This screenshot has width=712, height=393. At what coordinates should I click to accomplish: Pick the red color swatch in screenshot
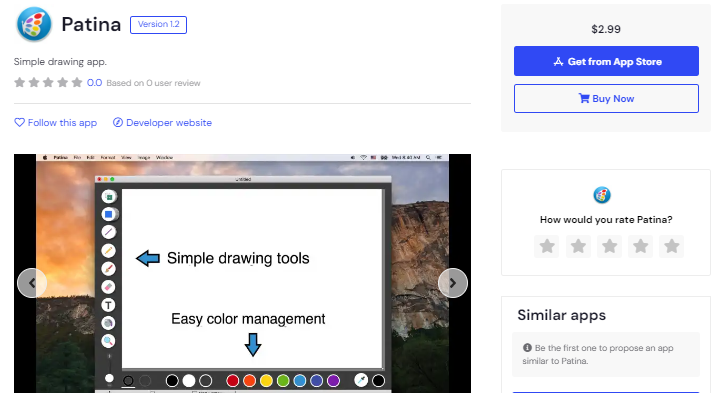click(x=232, y=381)
